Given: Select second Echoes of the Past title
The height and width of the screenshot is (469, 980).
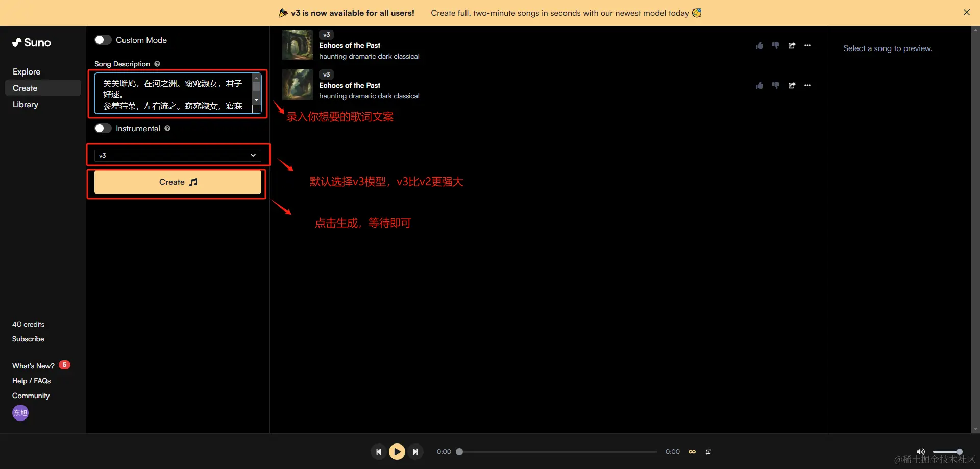Looking at the screenshot, I should point(350,85).
